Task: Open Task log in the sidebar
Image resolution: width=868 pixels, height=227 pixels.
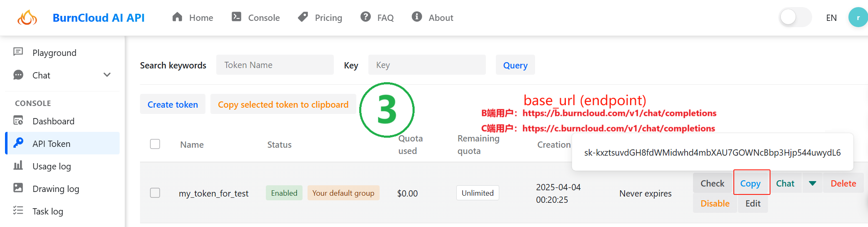Action: tap(63, 211)
